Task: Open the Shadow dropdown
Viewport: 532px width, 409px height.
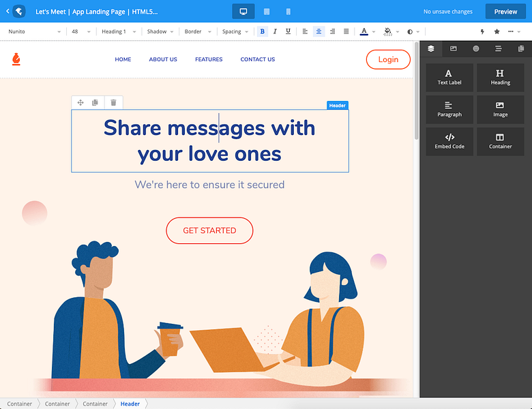Action: point(160,31)
